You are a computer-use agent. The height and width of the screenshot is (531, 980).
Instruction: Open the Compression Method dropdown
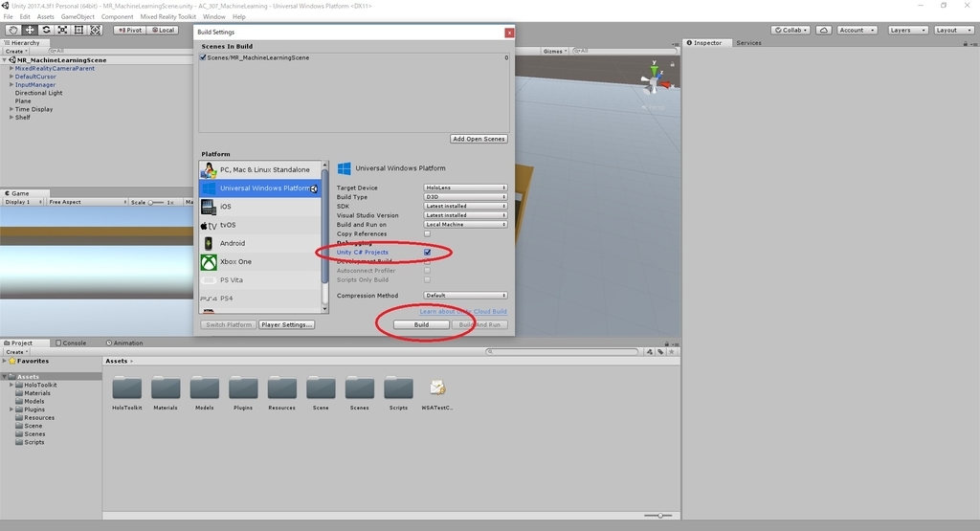click(x=466, y=296)
